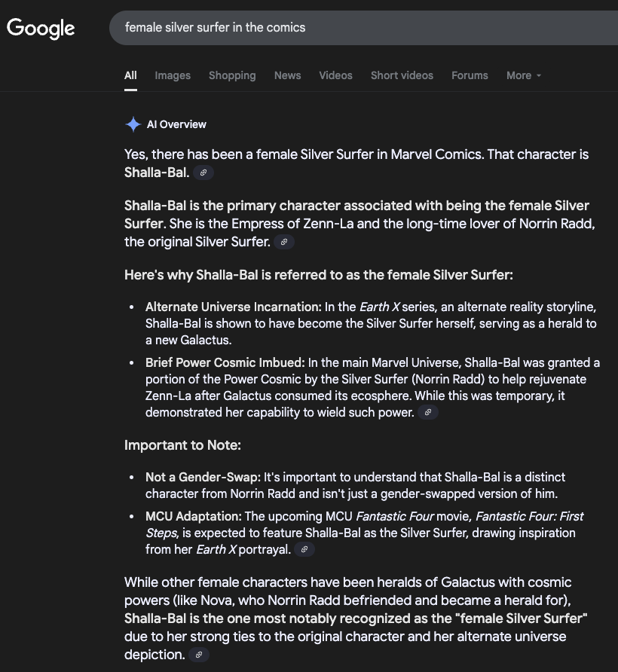
Task: Click the "Important to Note:" heading
Action: pyautogui.click(x=182, y=444)
